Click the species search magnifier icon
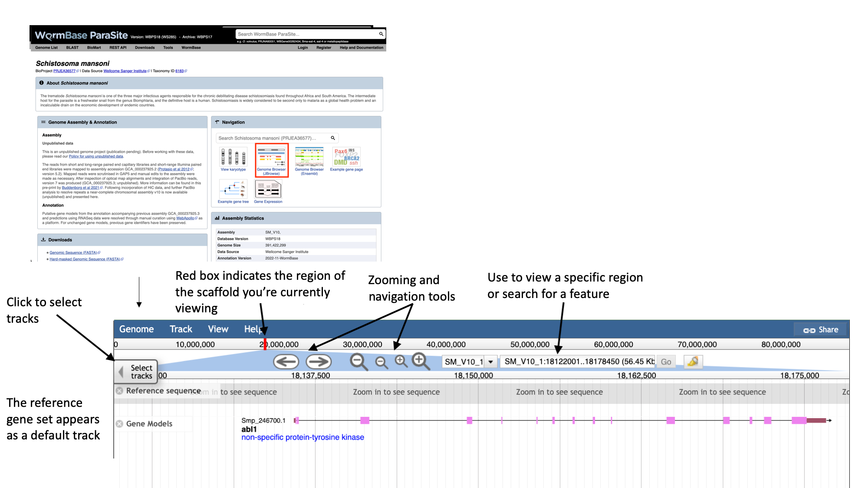This screenshot has width=868, height=488. 333,138
